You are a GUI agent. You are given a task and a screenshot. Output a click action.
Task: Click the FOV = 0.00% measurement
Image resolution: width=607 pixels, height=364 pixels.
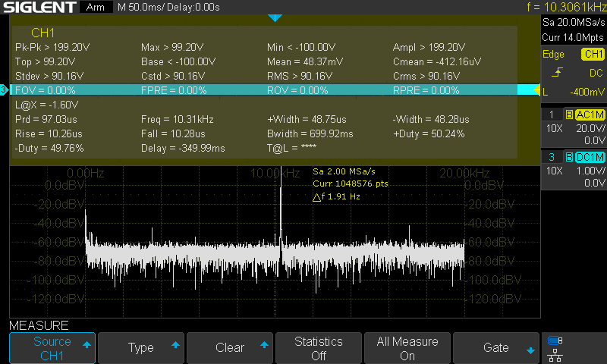click(x=46, y=90)
